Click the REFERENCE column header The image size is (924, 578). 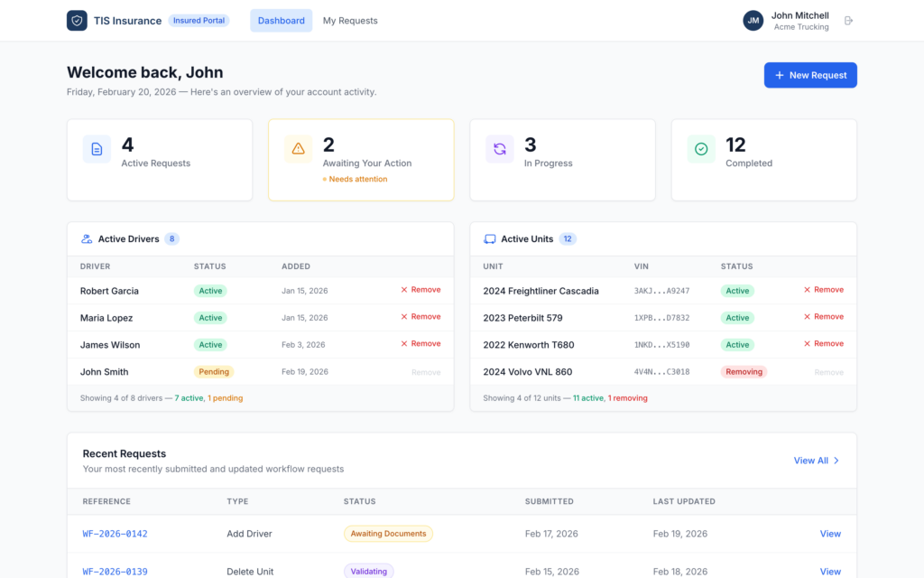(106, 501)
